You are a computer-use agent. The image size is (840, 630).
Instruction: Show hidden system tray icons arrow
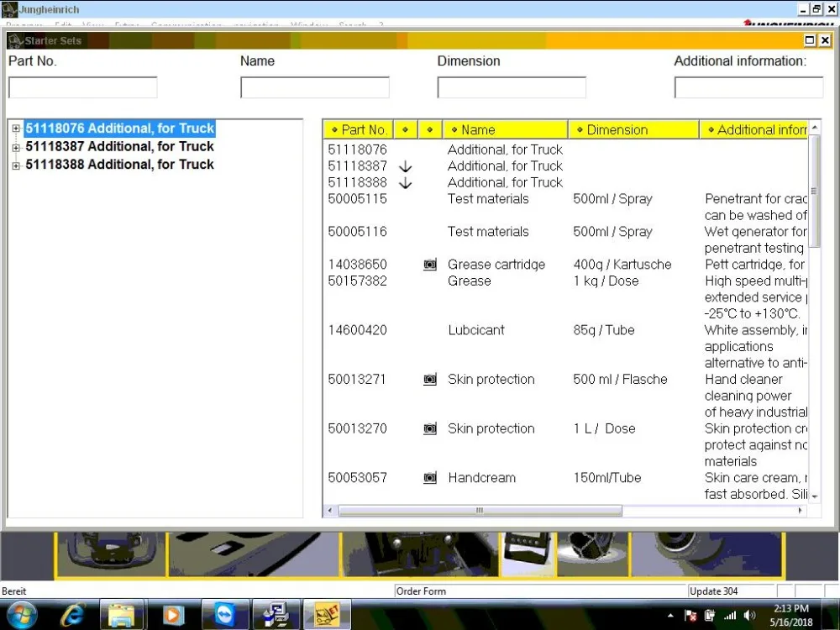pyautogui.click(x=670, y=616)
